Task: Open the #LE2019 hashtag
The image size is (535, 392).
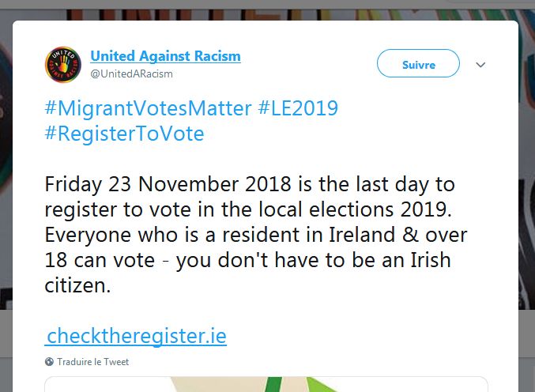Action: (298, 108)
